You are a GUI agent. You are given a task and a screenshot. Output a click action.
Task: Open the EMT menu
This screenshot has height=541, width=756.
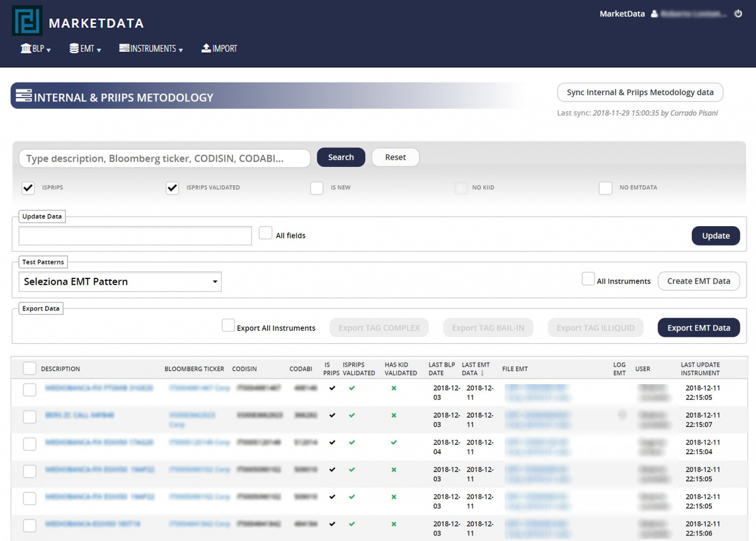[85, 48]
